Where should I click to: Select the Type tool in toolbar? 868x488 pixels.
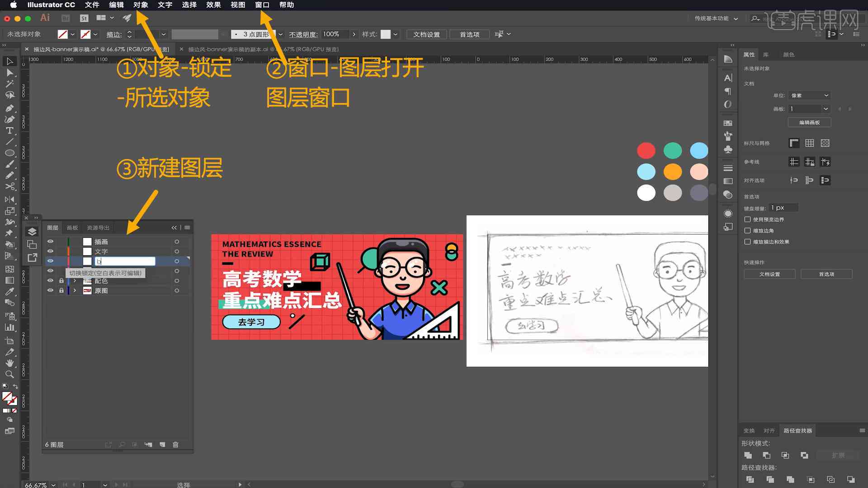pos(8,130)
